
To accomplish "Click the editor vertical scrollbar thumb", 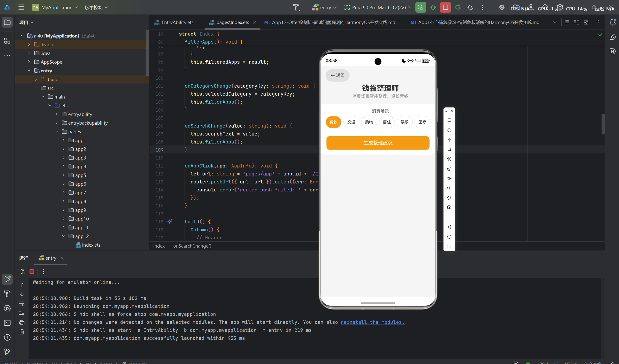I will [x=603, y=124].
